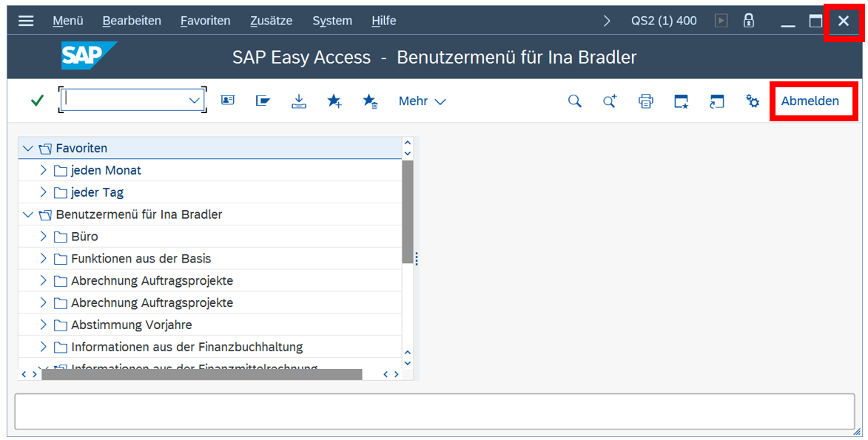Image resolution: width=868 pixels, height=440 pixels.
Task: Open the customize layout gear icon
Action: pos(753,101)
